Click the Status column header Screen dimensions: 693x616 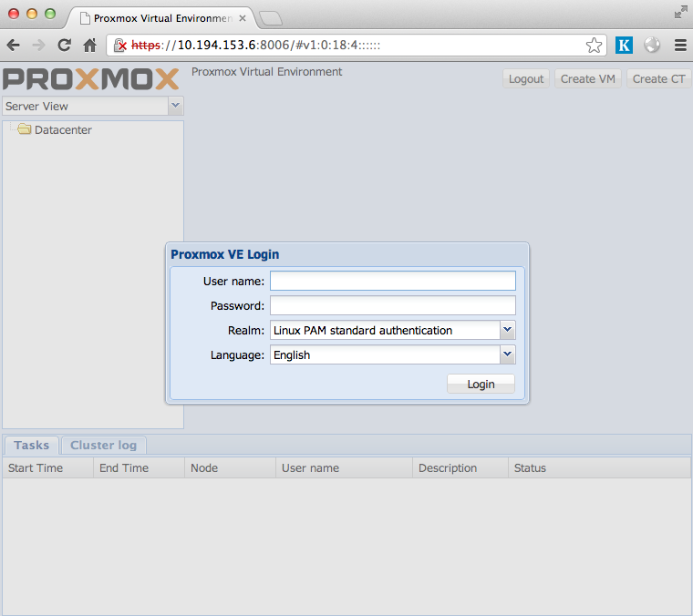[x=599, y=468]
